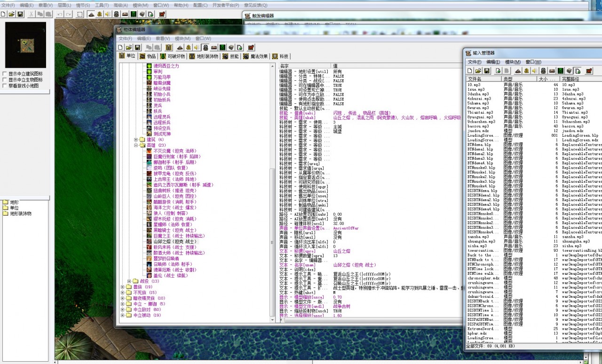
Task: Open Object Editor from main toolbar
Action: (x=117, y=14)
